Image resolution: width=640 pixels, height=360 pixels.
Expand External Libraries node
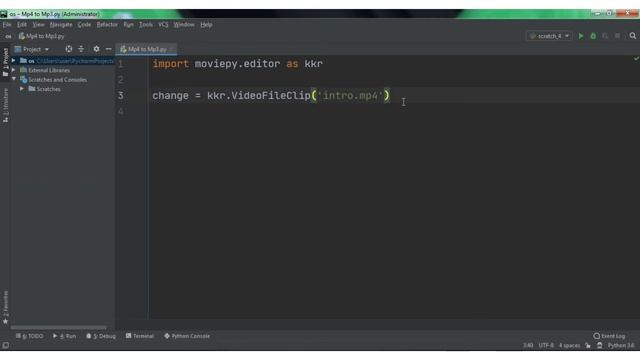[x=13, y=70]
